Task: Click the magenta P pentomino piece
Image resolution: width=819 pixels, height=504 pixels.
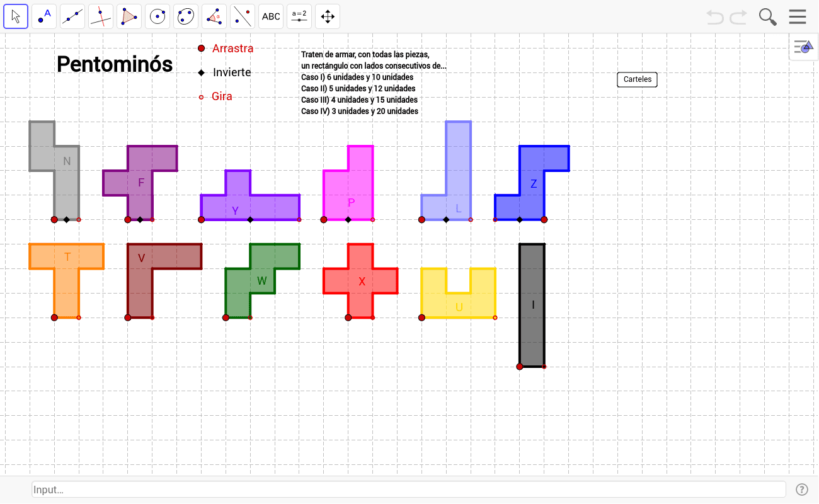Action: tap(348, 189)
